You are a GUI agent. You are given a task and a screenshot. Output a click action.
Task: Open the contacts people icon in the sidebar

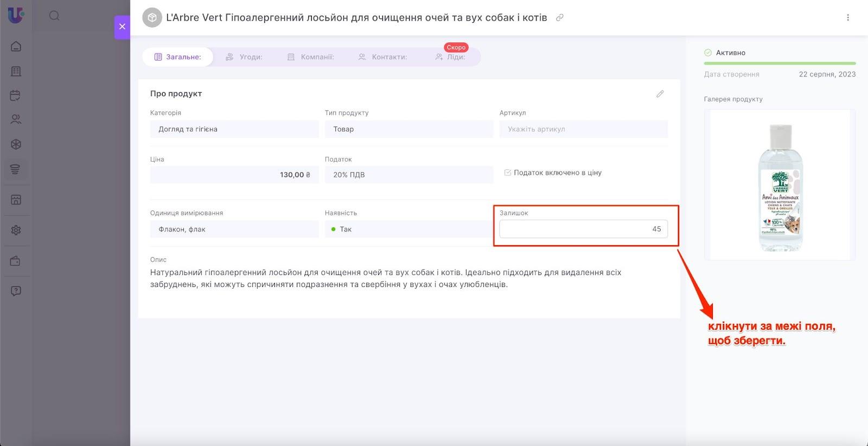(16, 119)
